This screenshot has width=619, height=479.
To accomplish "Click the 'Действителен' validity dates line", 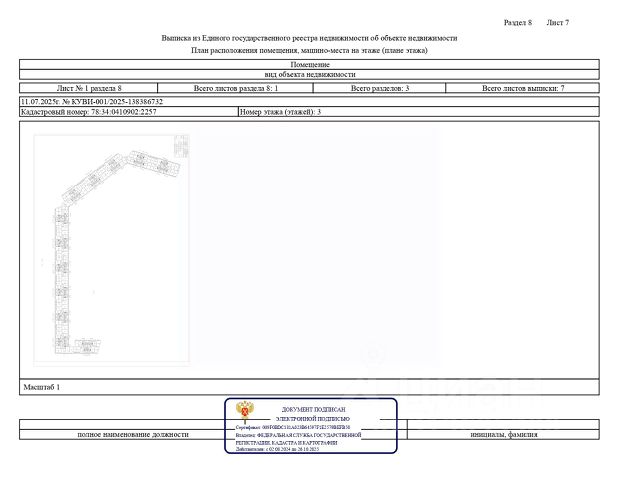I will [x=277, y=449].
